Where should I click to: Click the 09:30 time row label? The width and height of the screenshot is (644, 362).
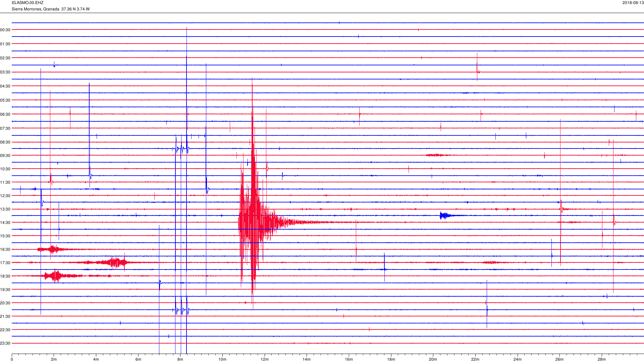pos(5,156)
